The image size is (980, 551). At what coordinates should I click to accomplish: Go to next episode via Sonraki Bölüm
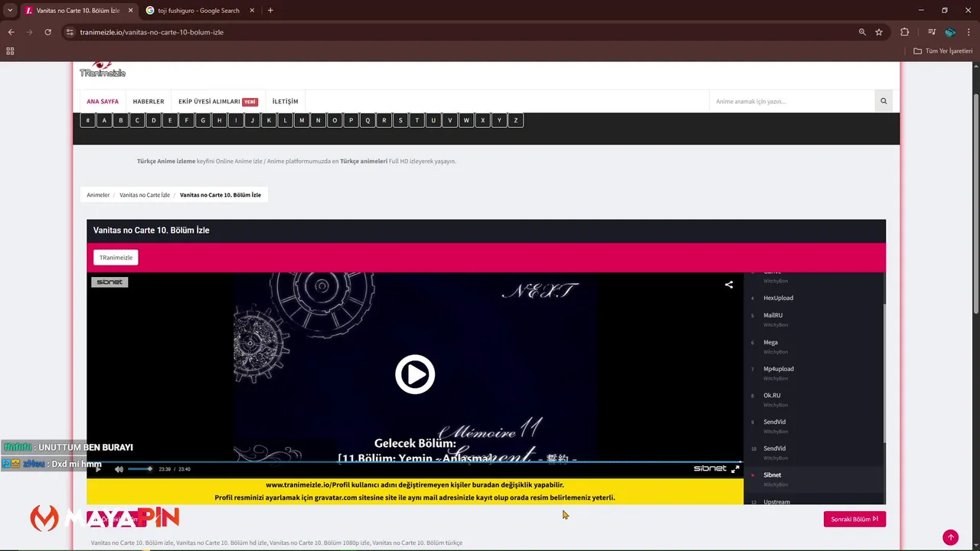tap(854, 519)
